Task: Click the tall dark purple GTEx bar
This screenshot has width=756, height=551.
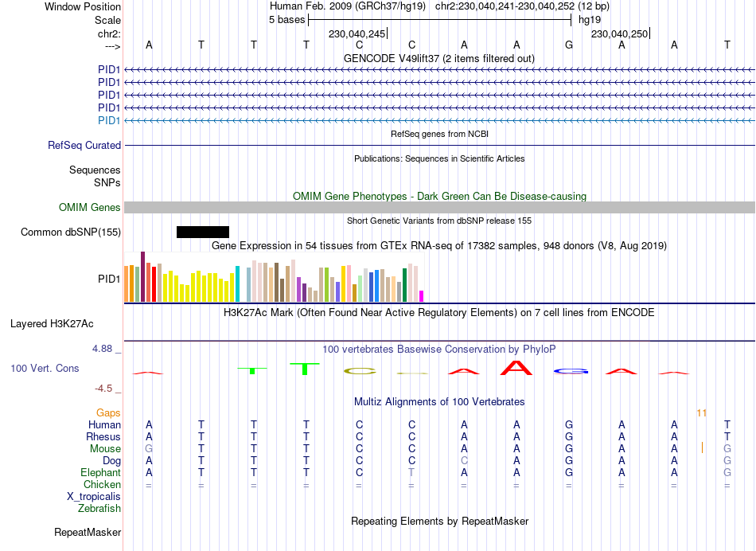Action: point(142,276)
